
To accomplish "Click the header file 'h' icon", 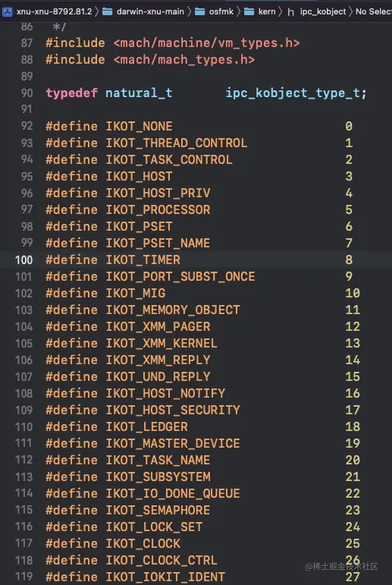I will click(x=291, y=12).
